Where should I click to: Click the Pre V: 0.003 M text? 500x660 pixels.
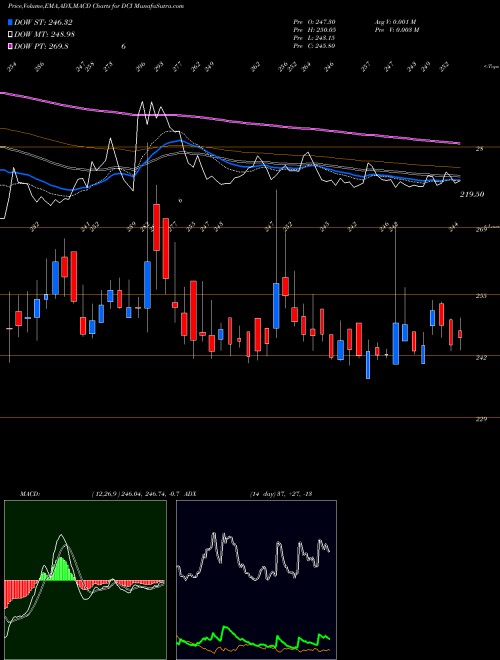pyautogui.click(x=396, y=30)
